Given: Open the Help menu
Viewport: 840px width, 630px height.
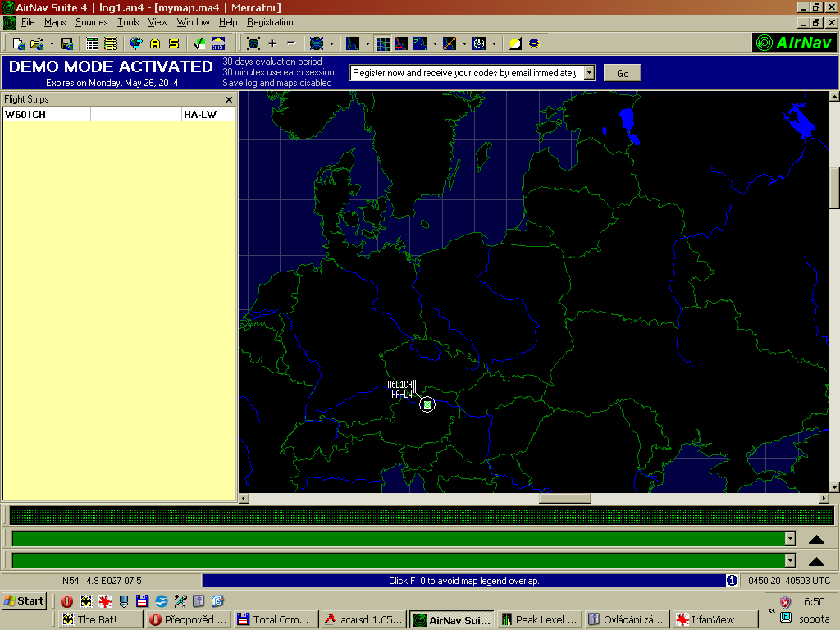Looking at the screenshot, I should pos(228,22).
